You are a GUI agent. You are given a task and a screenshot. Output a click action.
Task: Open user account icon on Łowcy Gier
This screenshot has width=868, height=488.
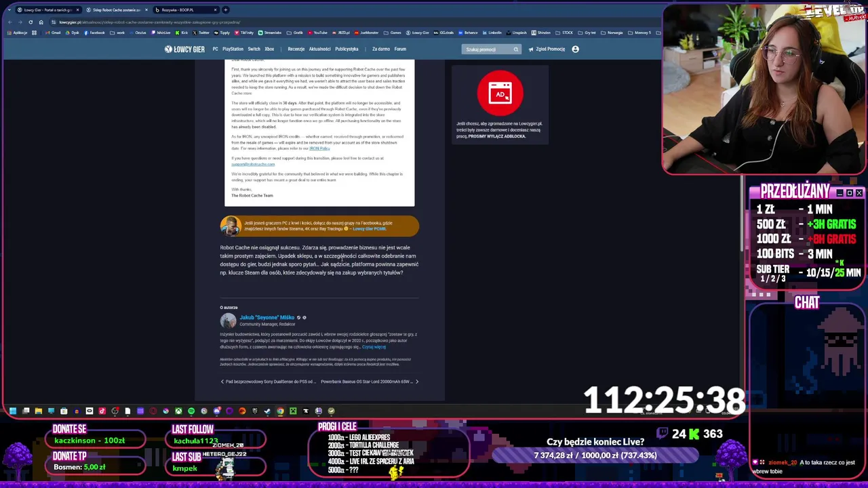pyautogui.click(x=575, y=49)
